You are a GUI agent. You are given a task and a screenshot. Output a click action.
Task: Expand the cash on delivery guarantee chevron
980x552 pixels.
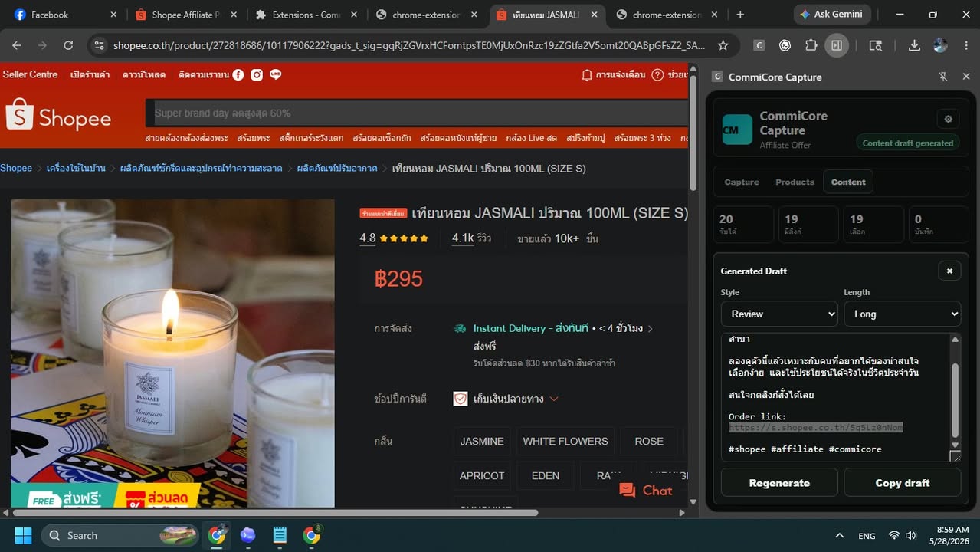pos(554,399)
